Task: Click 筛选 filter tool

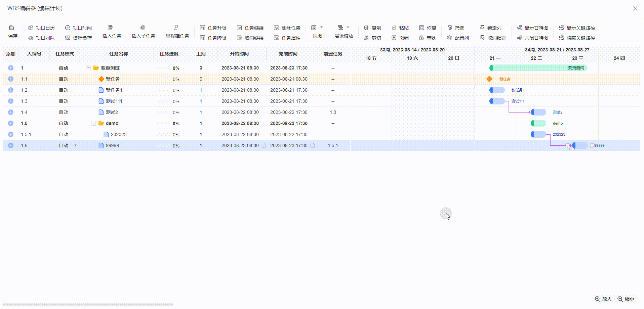Action: tap(456, 28)
